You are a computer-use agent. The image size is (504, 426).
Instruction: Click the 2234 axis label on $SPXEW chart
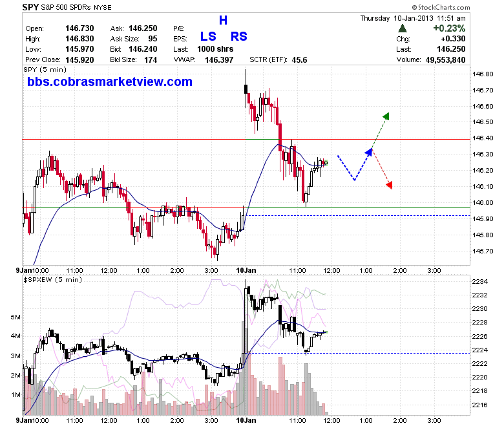coord(480,281)
